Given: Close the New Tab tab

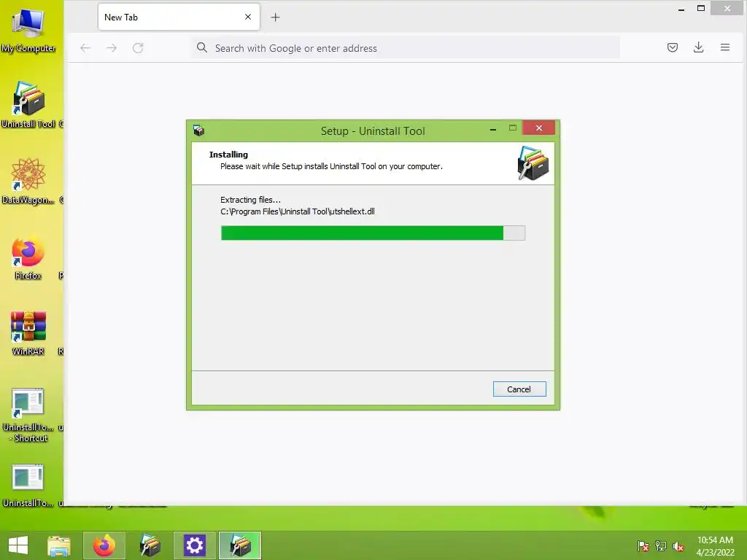Looking at the screenshot, I should pos(248,17).
